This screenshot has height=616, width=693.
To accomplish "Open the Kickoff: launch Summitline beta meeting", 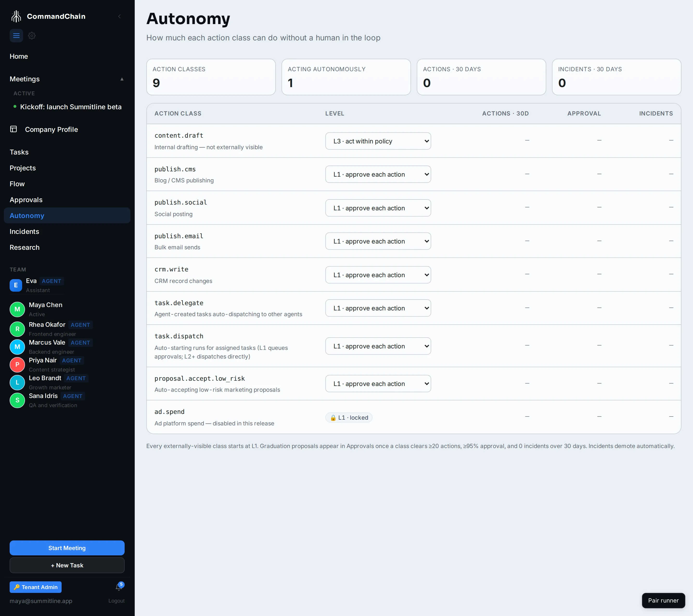I will click(x=71, y=107).
